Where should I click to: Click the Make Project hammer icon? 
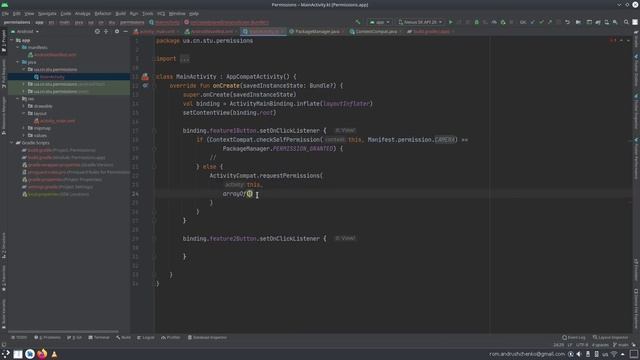click(x=358, y=22)
